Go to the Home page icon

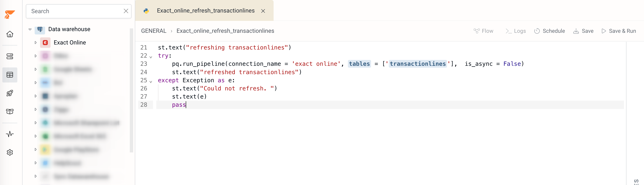click(10, 34)
